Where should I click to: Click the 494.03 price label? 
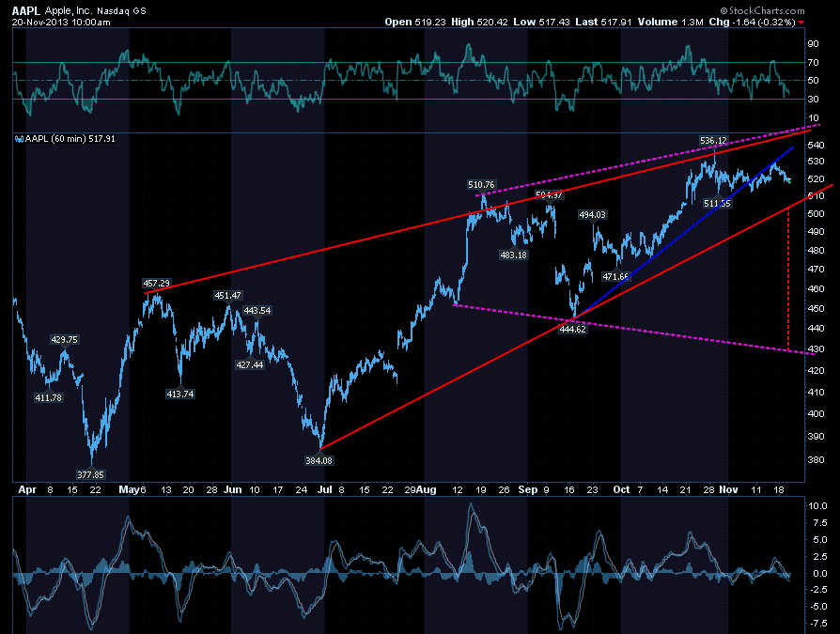pyautogui.click(x=592, y=215)
